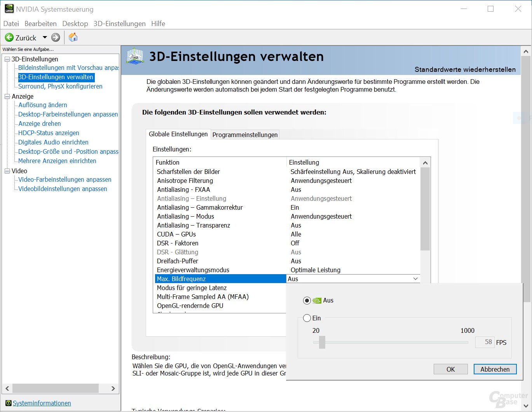Click the grey forward arrow icon
Image resolution: width=532 pixels, height=412 pixels.
coord(56,38)
